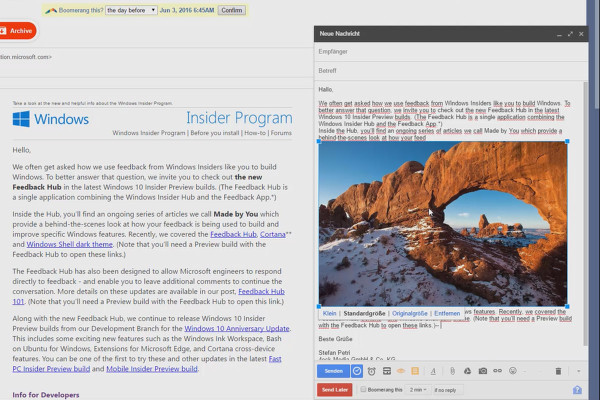
Task: Click the orange notes template icon
Action: point(415,371)
